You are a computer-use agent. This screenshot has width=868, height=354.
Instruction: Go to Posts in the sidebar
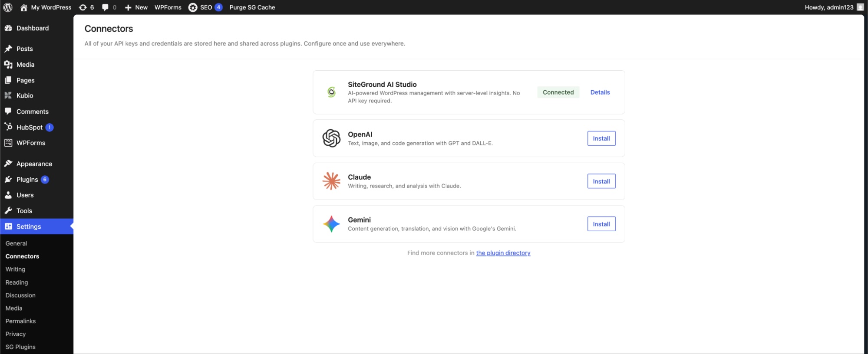(x=25, y=49)
